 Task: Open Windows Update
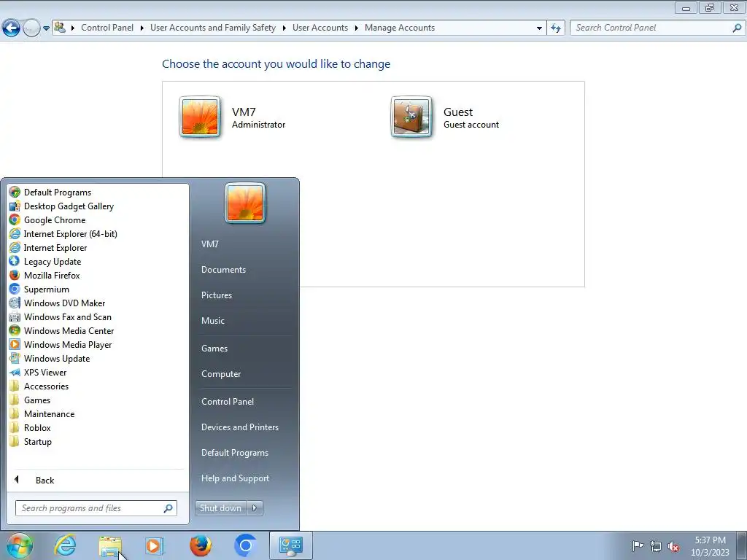(x=50, y=359)
